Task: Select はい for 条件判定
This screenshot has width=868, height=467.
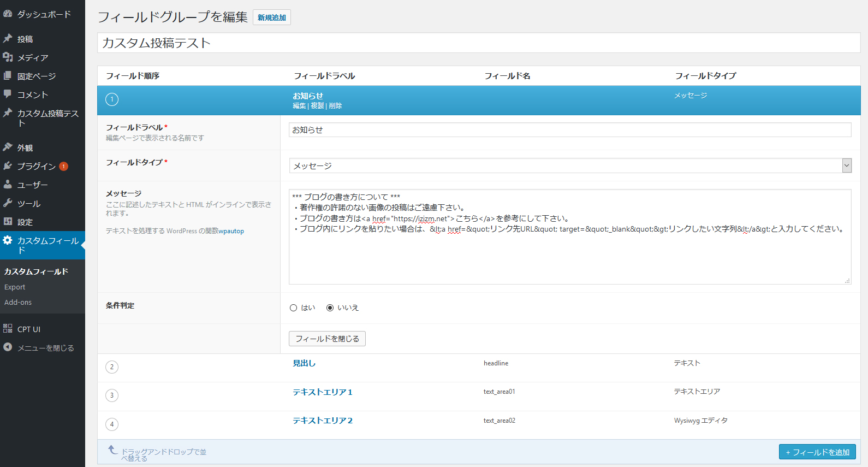Action: pos(294,308)
